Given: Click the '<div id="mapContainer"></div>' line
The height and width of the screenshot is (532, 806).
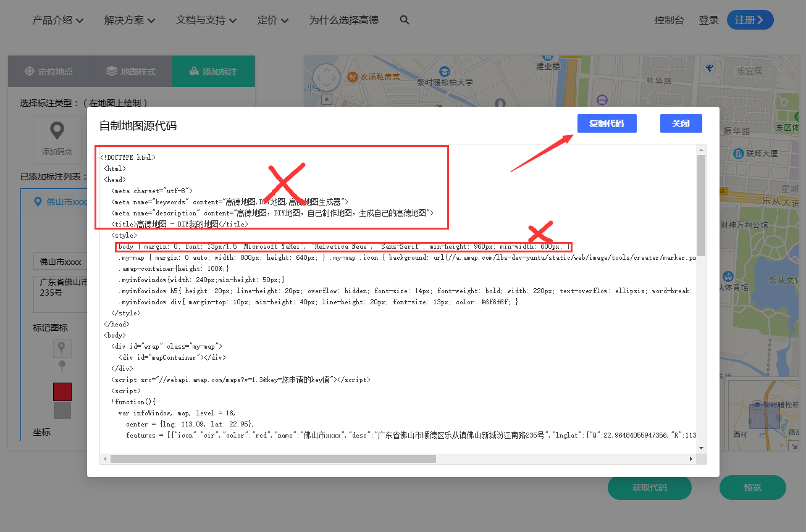Looking at the screenshot, I should coord(172,357).
